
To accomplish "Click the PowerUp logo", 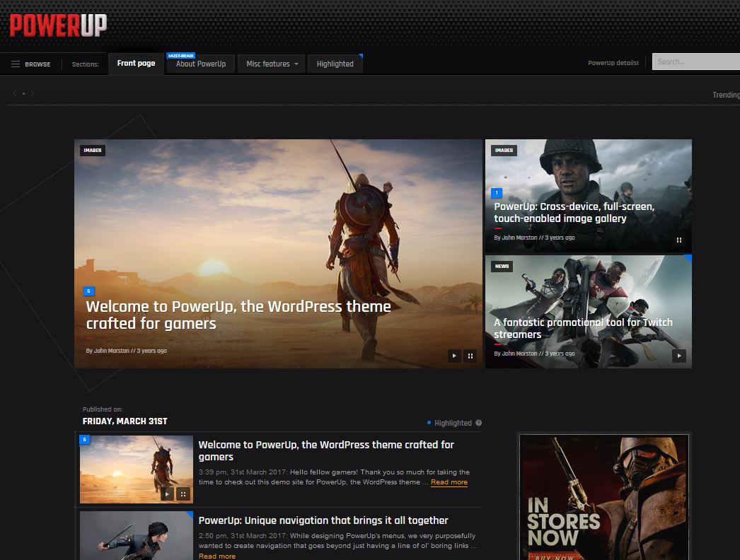I will coord(58,25).
